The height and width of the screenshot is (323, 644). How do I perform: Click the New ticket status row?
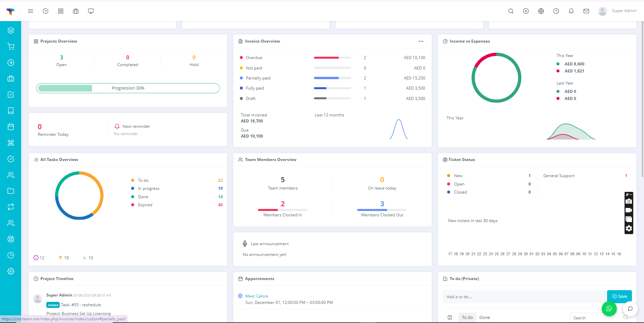pyautogui.click(x=489, y=176)
